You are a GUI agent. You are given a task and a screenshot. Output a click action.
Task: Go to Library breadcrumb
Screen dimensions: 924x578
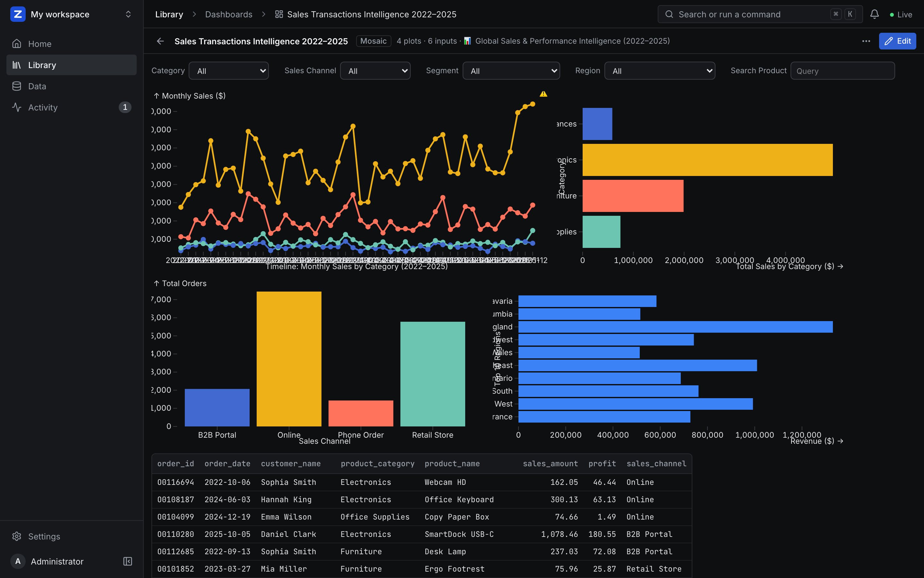pos(169,14)
